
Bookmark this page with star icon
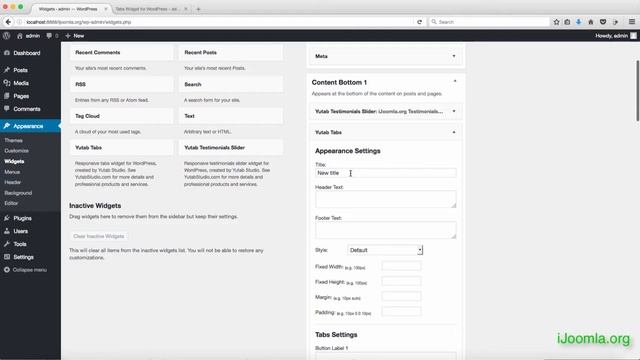pyautogui.click(x=556, y=22)
